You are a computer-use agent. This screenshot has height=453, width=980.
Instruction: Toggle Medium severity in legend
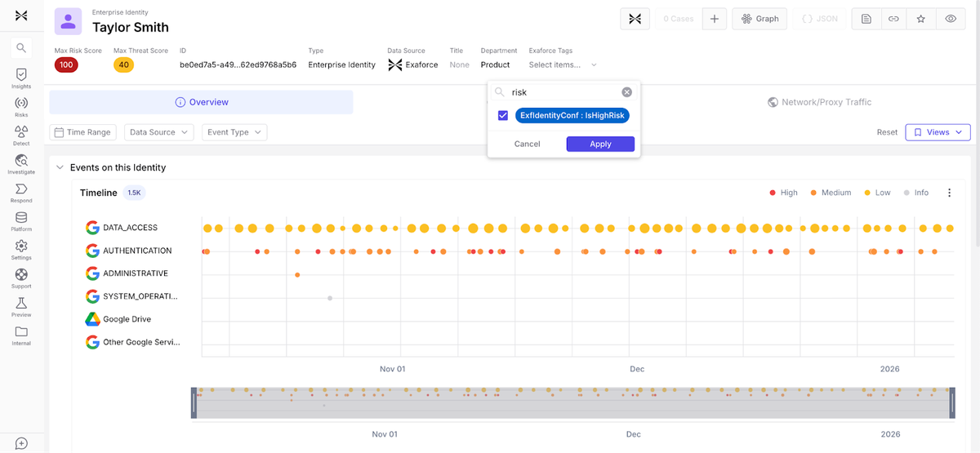[x=830, y=193]
